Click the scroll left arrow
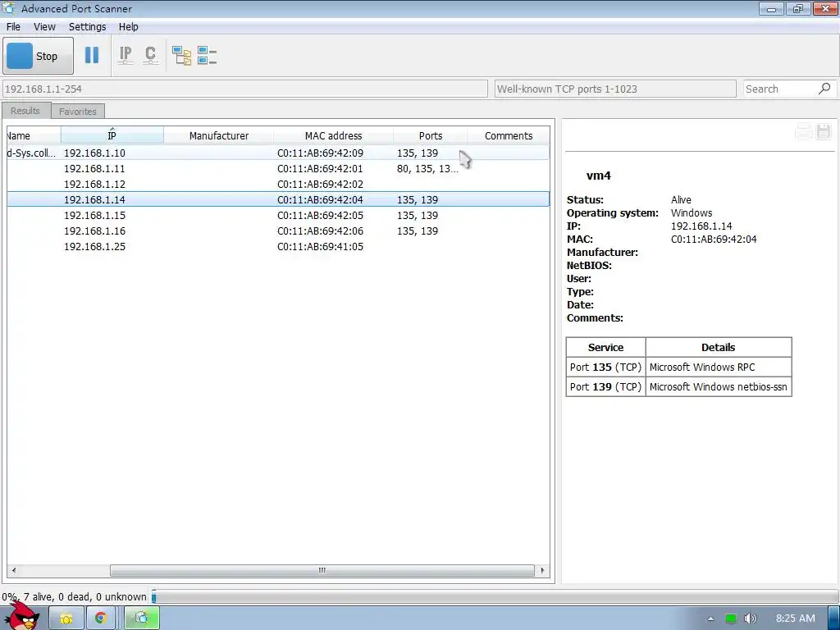 coord(13,570)
